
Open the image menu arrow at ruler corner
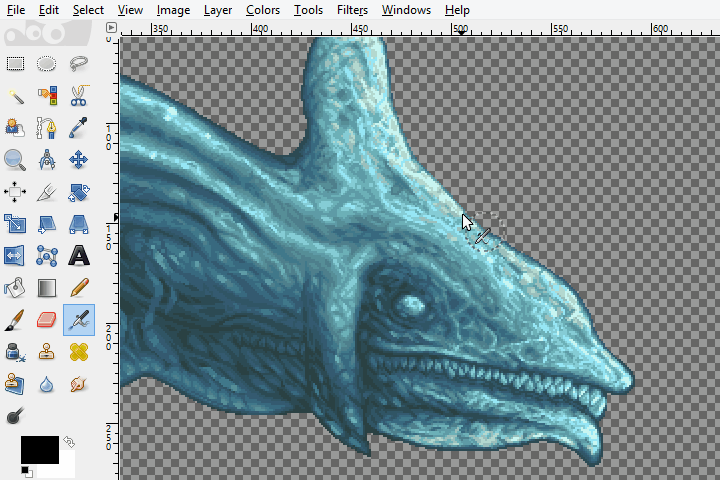click(111, 28)
